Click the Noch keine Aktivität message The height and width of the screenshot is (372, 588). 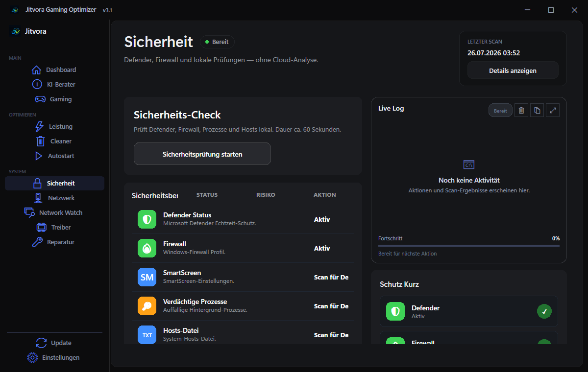tap(469, 180)
